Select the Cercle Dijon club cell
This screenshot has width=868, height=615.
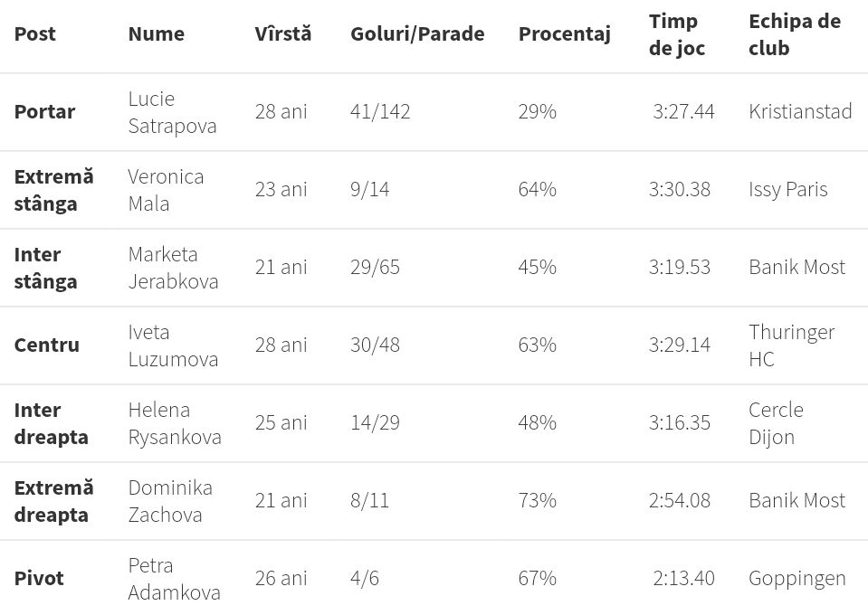click(776, 423)
